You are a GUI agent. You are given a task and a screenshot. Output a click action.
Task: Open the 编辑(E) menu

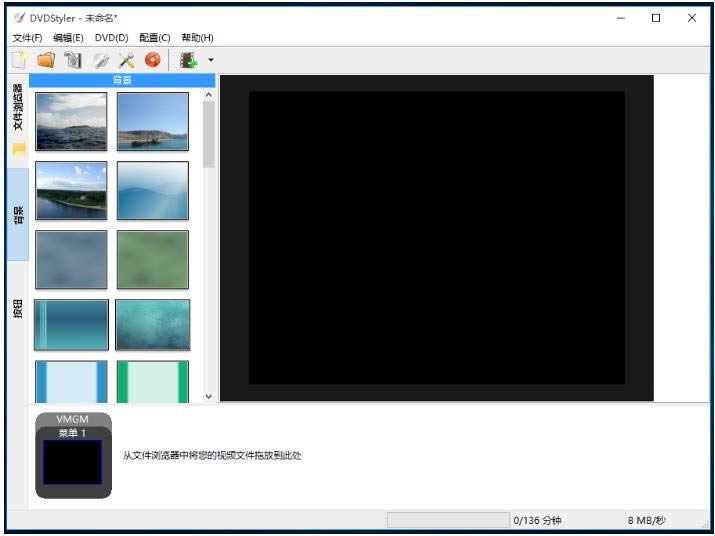[68, 38]
